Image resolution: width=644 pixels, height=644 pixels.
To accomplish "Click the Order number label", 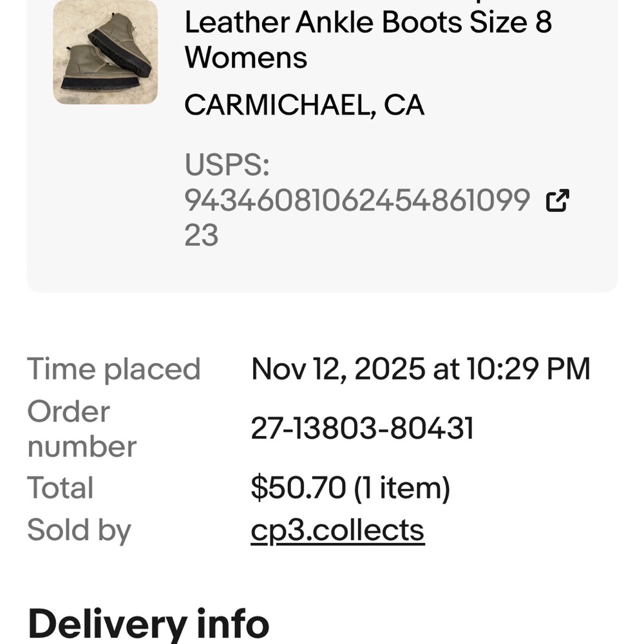I will click(x=82, y=429).
